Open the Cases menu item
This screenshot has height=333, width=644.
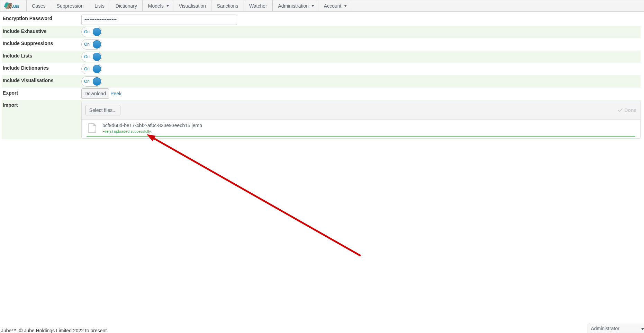coord(39,6)
